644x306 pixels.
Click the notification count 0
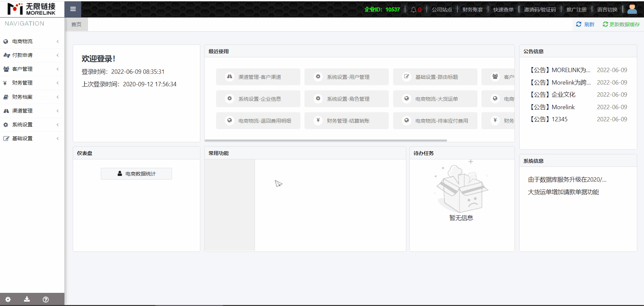pyautogui.click(x=420, y=10)
